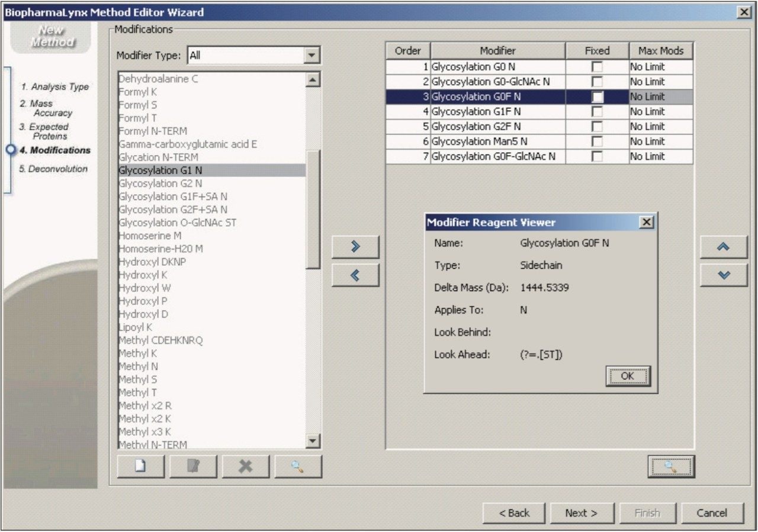
Task: Click the < Back button
Action: click(515, 513)
